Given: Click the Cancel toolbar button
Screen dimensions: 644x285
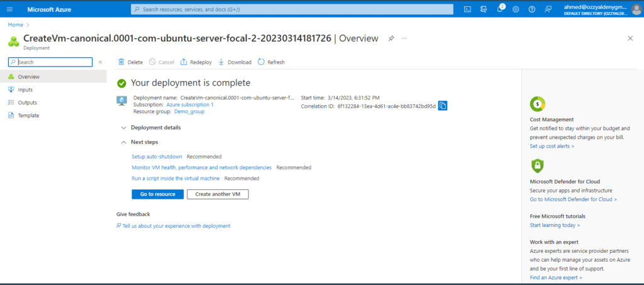Looking at the screenshot, I should [162, 62].
